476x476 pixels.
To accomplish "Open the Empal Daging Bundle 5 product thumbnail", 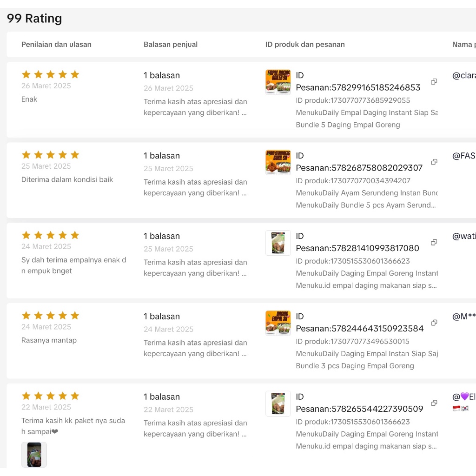I will (x=278, y=82).
